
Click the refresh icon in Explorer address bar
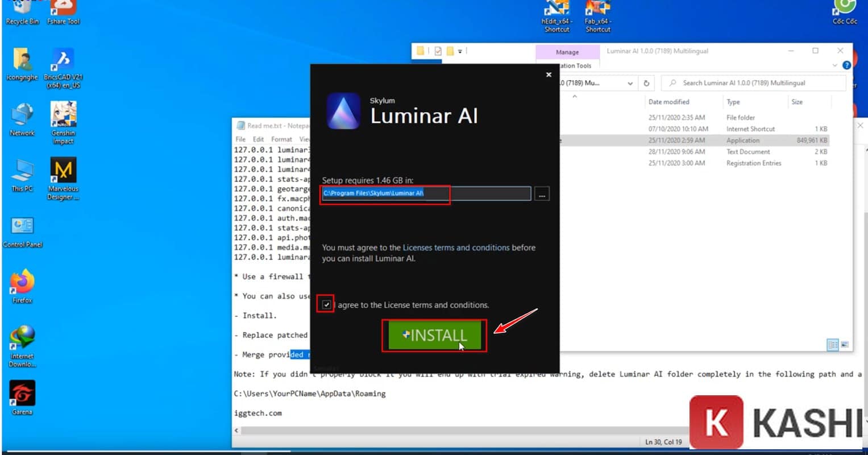(646, 83)
